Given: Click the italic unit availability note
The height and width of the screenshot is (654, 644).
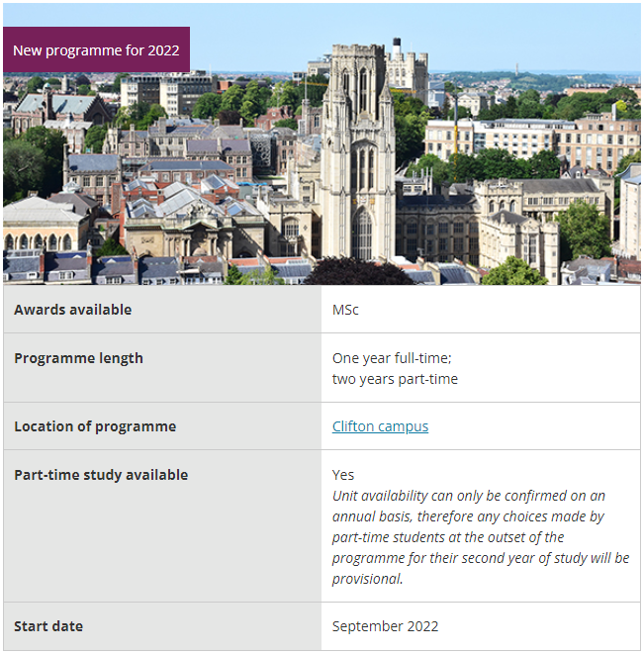Looking at the screenshot, I should point(481,537).
